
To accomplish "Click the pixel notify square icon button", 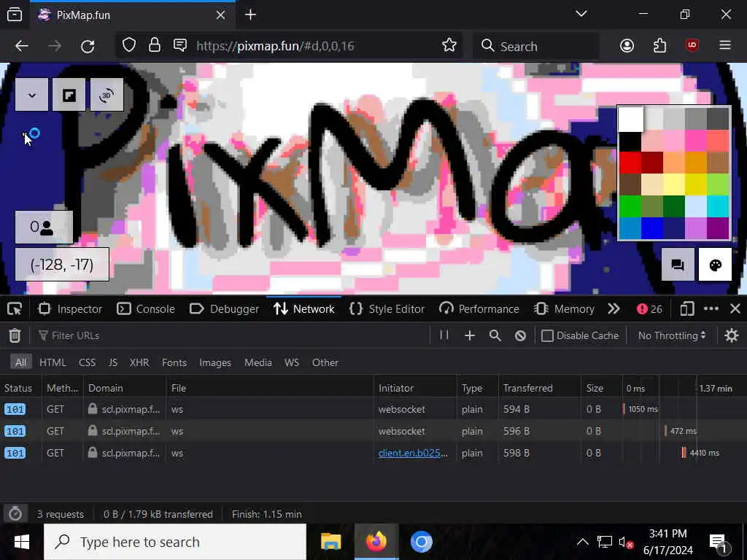I will (69, 96).
